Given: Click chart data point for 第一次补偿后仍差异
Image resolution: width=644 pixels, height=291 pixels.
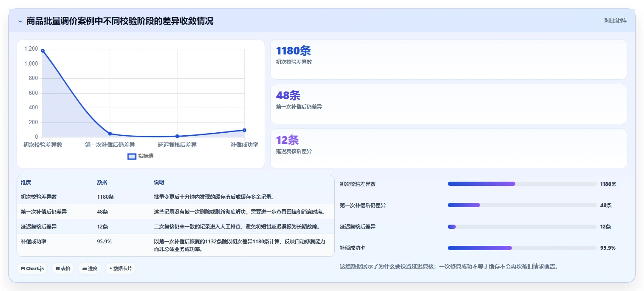Looking at the screenshot, I should pyautogui.click(x=110, y=134).
